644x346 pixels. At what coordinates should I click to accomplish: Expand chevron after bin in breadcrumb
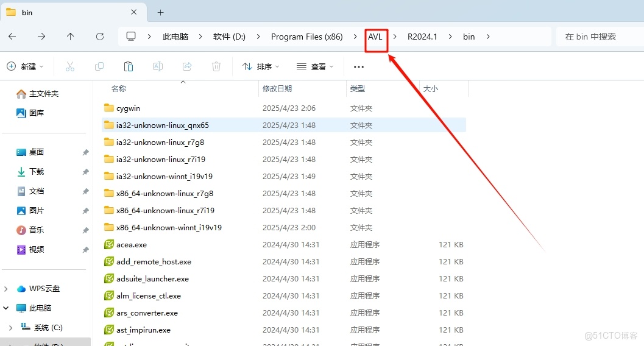(x=488, y=37)
